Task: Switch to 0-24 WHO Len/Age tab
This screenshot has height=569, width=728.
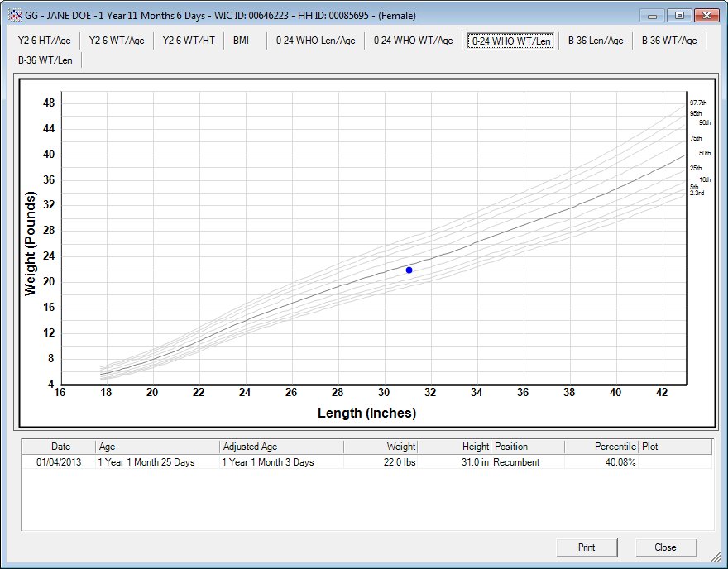Action: [316, 41]
